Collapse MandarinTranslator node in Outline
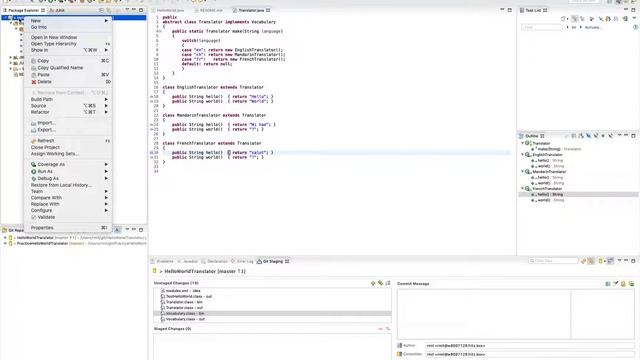The image size is (640, 360). point(522,172)
